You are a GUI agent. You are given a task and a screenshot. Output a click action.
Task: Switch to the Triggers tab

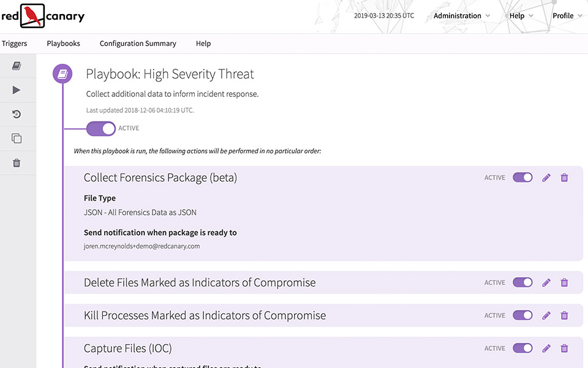[x=15, y=44]
